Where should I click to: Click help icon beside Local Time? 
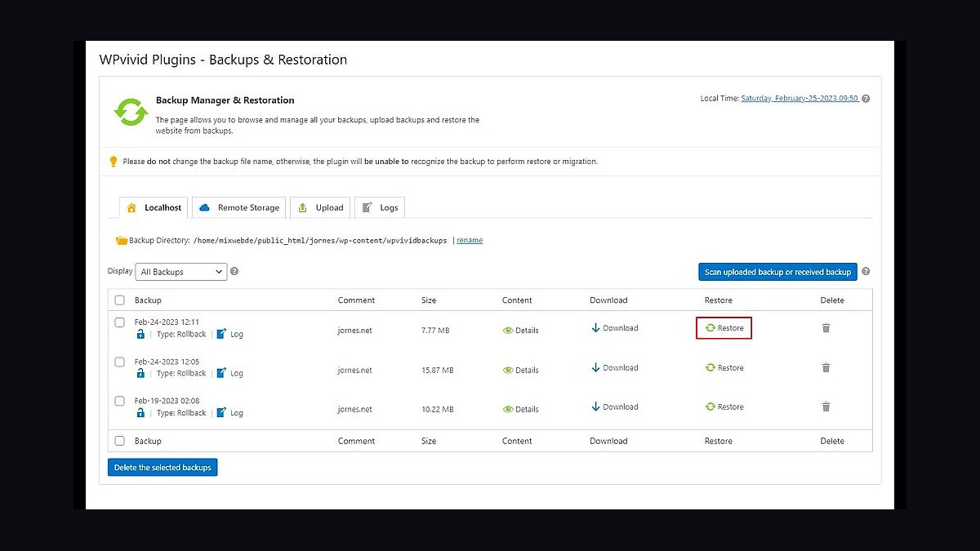866,98
